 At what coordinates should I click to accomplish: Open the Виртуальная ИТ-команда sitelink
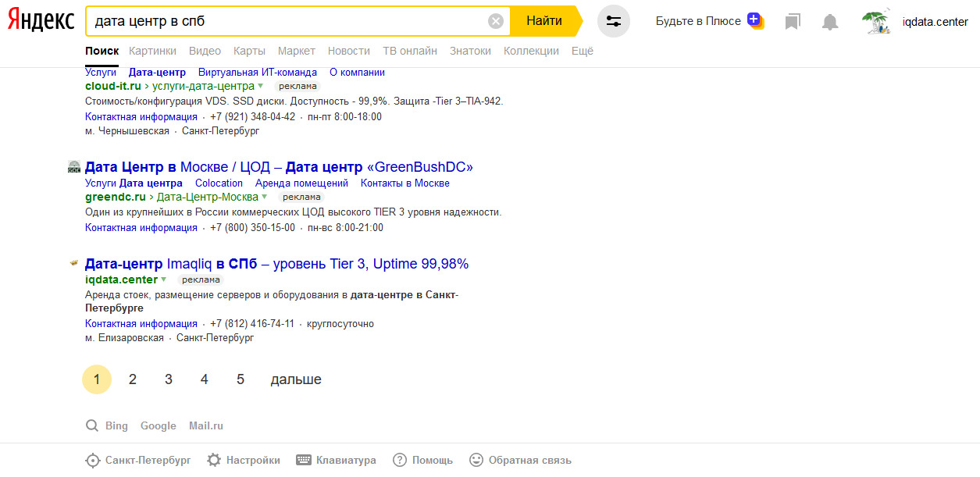[258, 73]
